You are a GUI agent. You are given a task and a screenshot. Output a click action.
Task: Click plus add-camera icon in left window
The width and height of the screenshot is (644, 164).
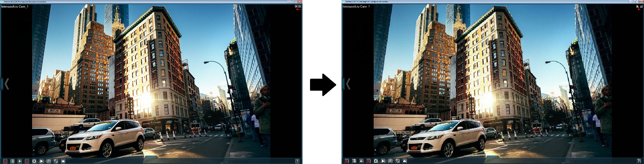[x=20, y=161]
